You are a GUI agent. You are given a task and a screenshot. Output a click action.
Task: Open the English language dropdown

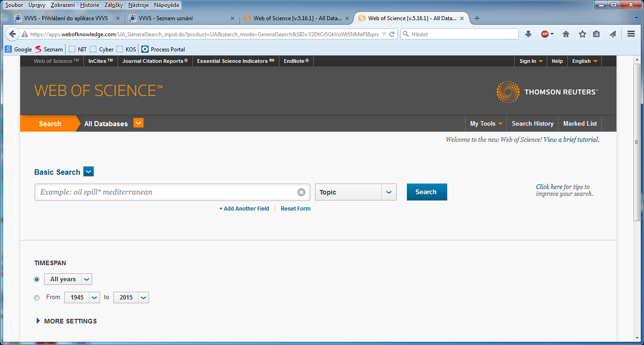[584, 61]
